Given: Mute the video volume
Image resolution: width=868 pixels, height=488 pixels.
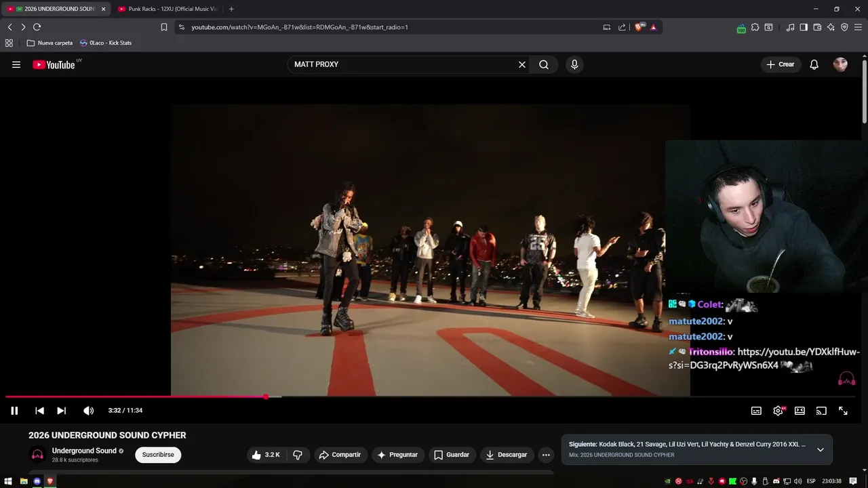Looking at the screenshot, I should (88, 411).
